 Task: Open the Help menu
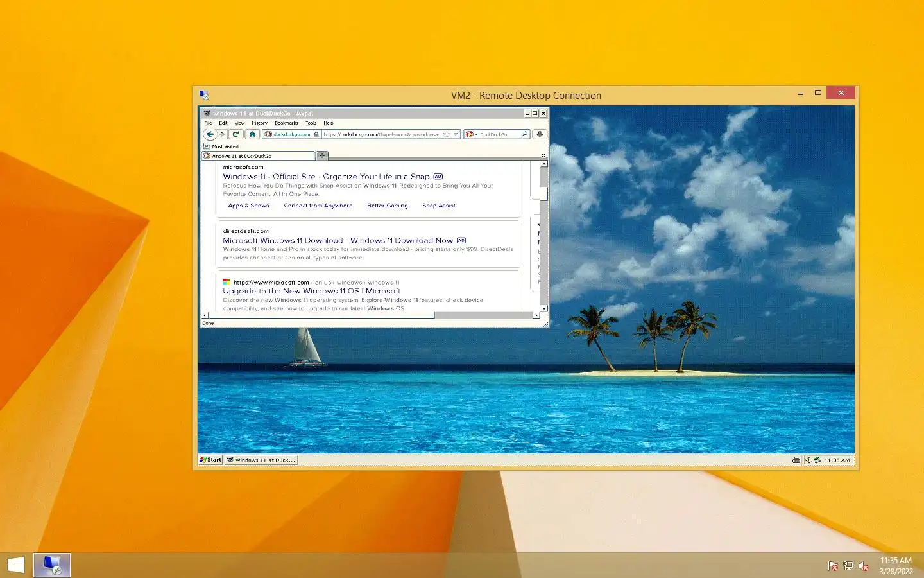point(328,123)
